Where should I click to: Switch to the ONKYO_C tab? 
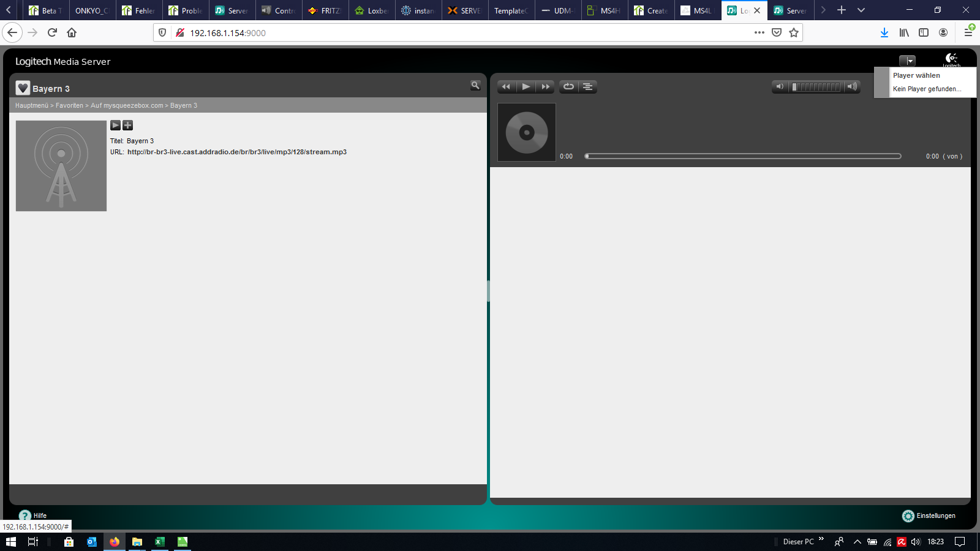click(92, 10)
